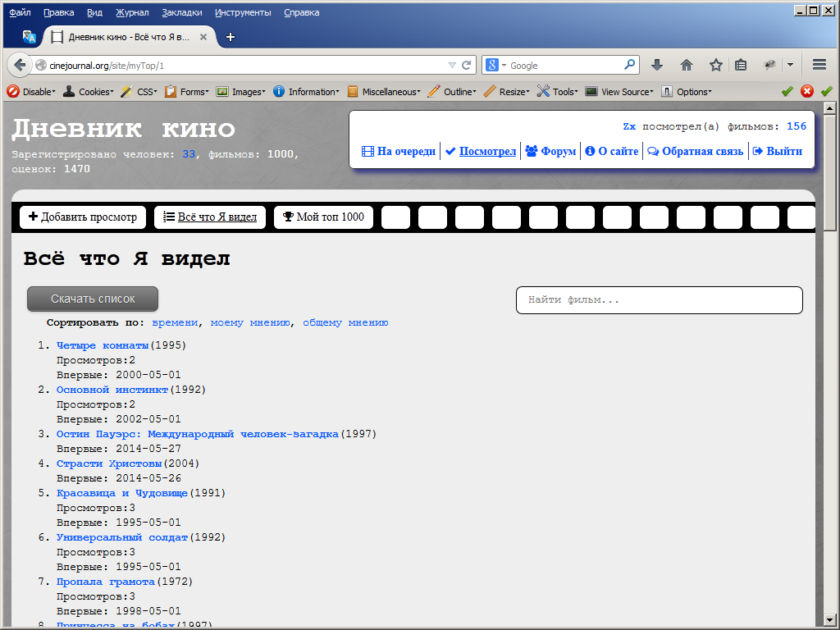The height and width of the screenshot is (630, 840).
Task: Show bookmarks list icon
Action: click(741, 66)
